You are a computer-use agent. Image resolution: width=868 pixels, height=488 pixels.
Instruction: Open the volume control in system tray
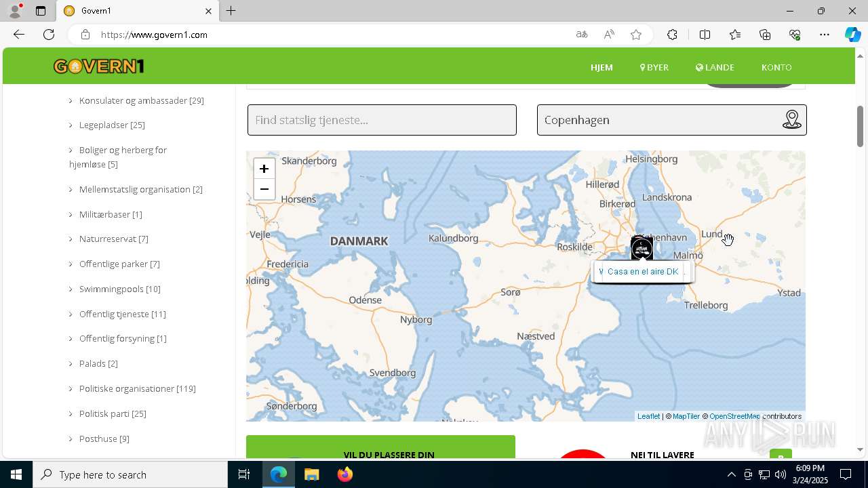[780, 474]
